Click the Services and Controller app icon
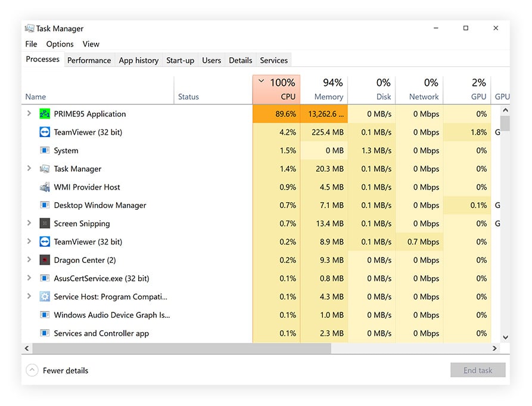 coord(45,333)
